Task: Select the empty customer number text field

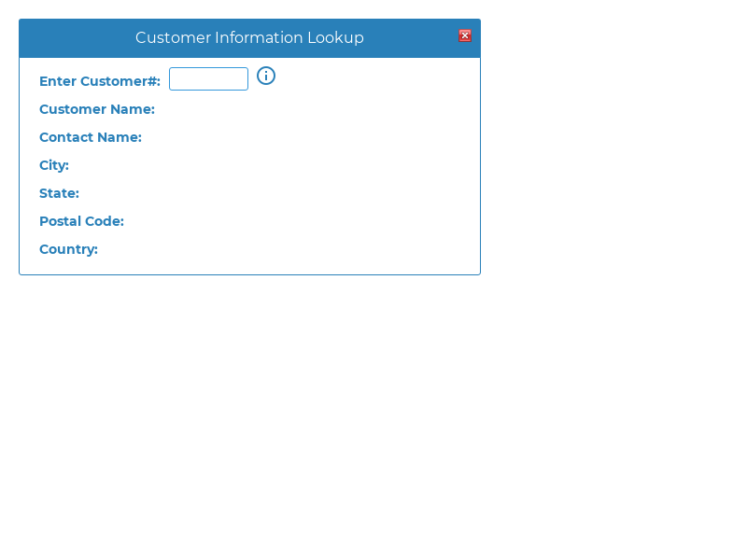Action: point(208,78)
